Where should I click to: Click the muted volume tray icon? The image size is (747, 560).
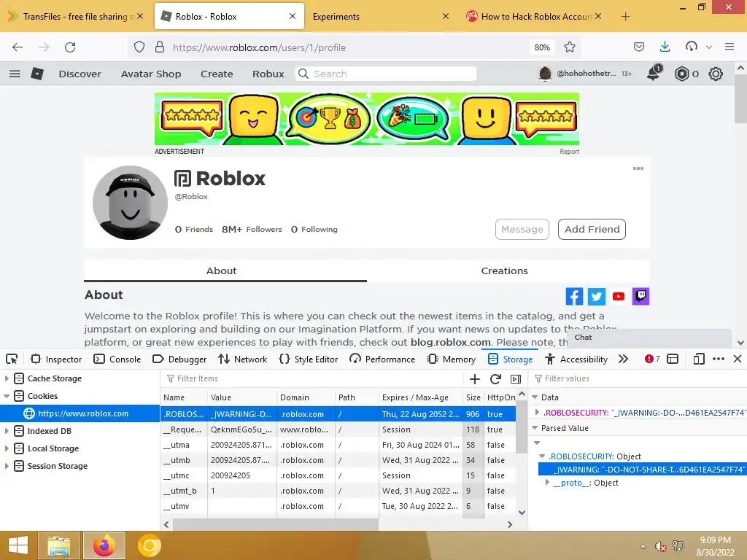[659, 546]
